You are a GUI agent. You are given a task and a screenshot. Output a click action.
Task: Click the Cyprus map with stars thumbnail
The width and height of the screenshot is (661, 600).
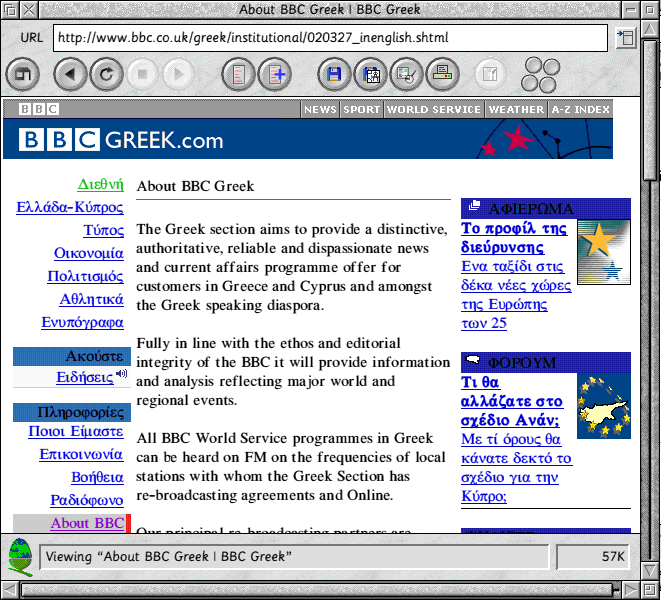point(604,406)
